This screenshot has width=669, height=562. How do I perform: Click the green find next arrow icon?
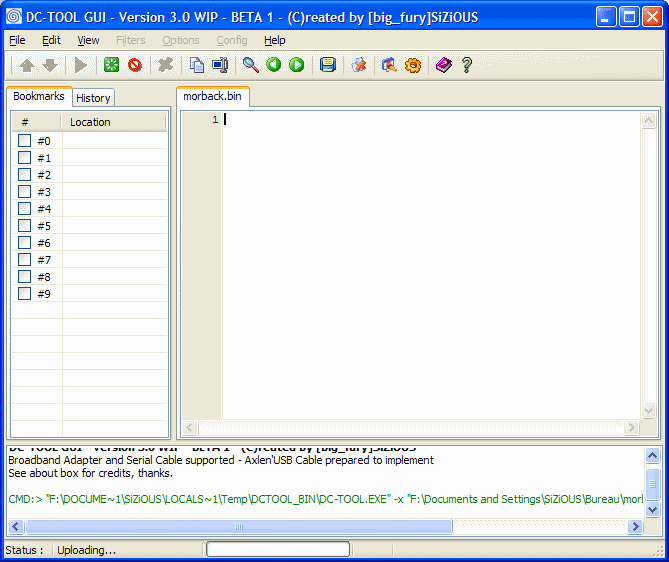tap(297, 65)
